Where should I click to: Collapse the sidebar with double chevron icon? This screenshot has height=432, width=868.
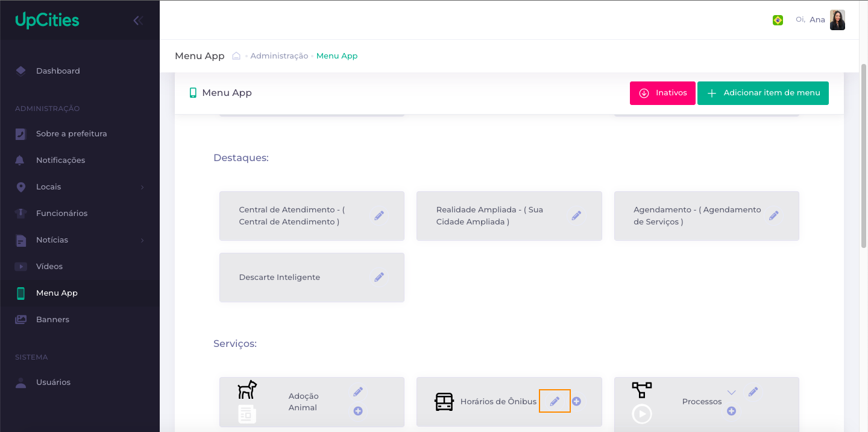click(137, 21)
